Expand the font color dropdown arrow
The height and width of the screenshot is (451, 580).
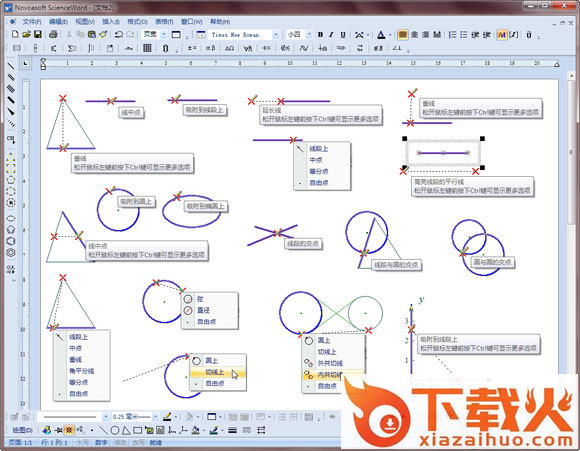(390, 35)
